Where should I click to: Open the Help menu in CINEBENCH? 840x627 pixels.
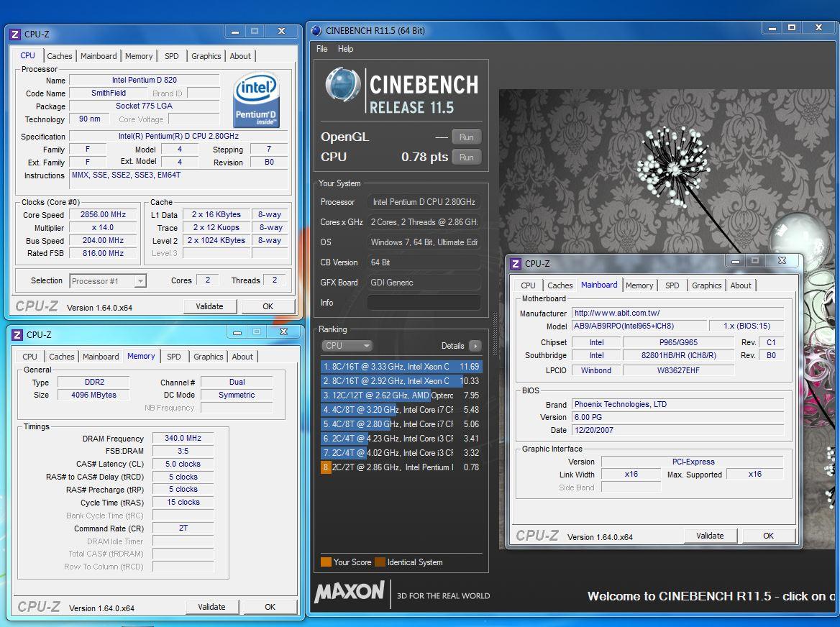[x=345, y=49]
